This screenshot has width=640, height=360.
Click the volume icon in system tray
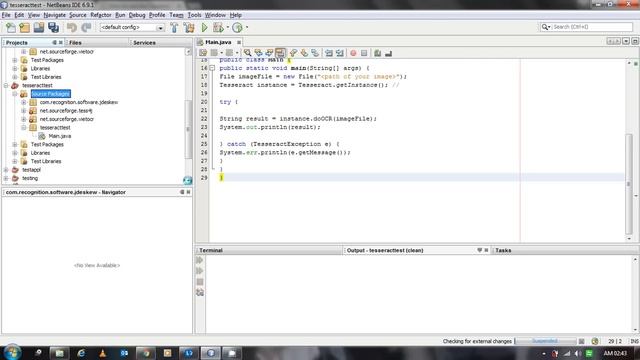(578, 353)
